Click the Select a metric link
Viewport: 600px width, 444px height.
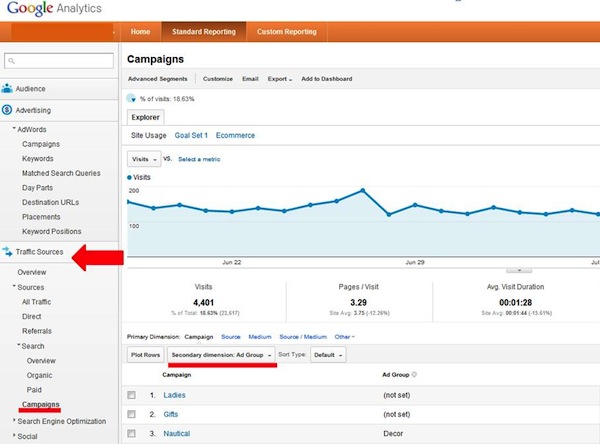click(x=199, y=159)
